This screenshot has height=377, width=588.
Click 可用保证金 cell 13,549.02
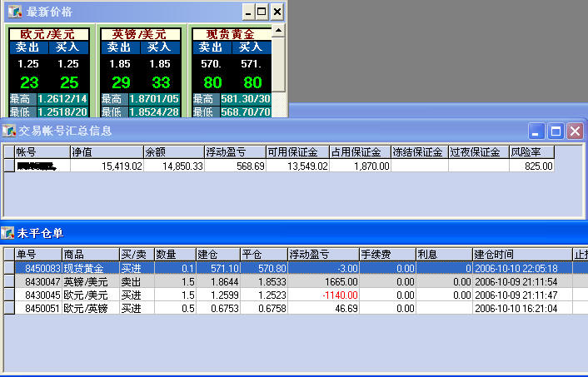pos(297,166)
